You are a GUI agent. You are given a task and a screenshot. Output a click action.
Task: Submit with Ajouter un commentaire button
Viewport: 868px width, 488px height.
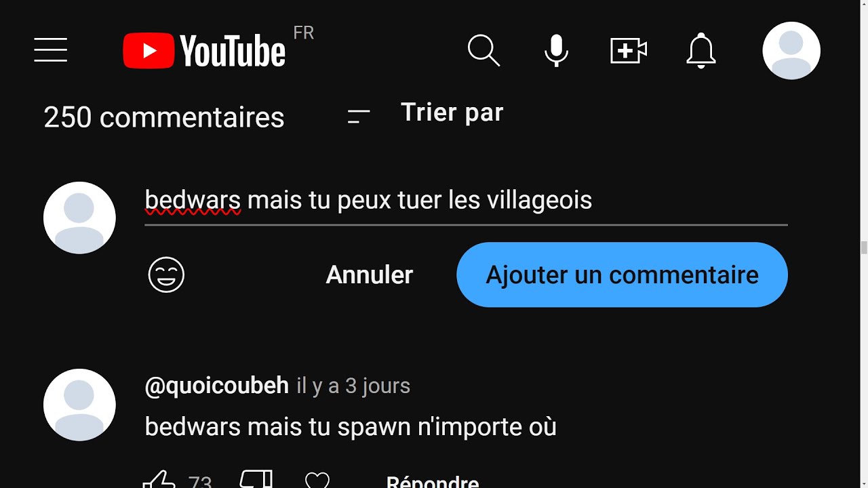[622, 274]
